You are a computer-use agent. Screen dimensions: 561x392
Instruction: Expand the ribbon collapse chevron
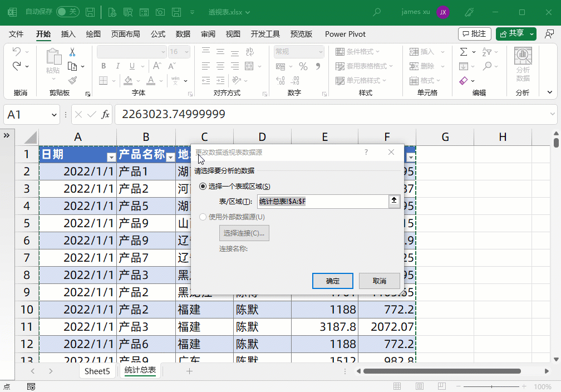(x=549, y=92)
